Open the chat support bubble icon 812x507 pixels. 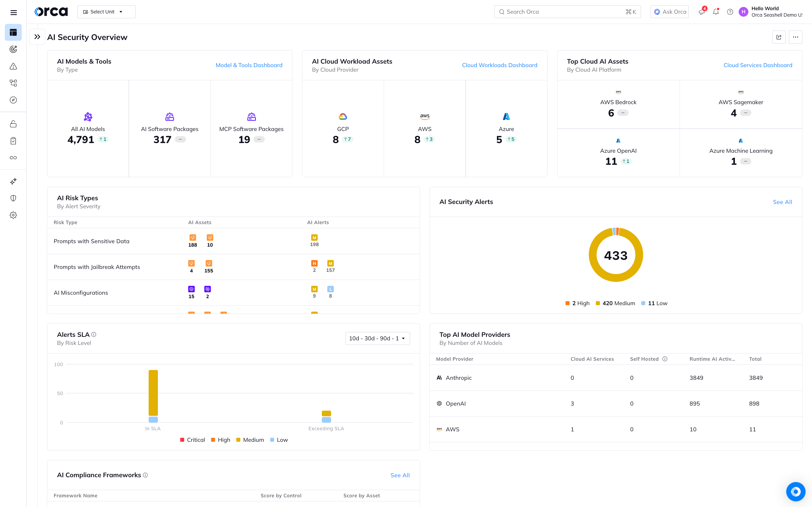point(795,491)
